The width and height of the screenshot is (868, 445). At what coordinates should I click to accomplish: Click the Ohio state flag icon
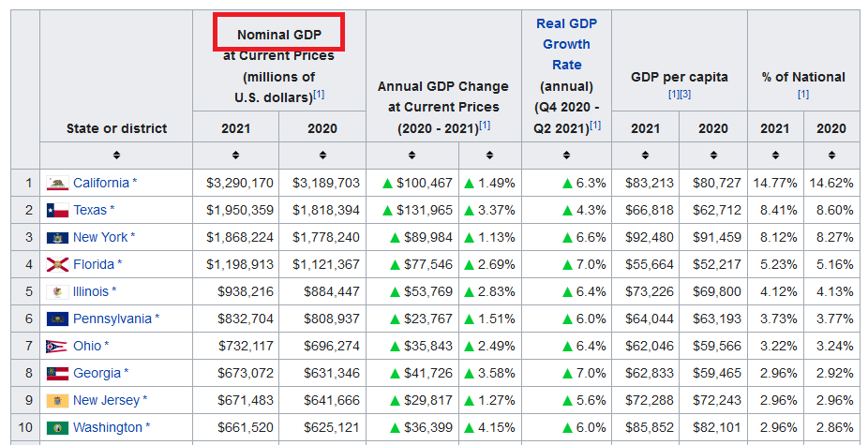coord(57,346)
